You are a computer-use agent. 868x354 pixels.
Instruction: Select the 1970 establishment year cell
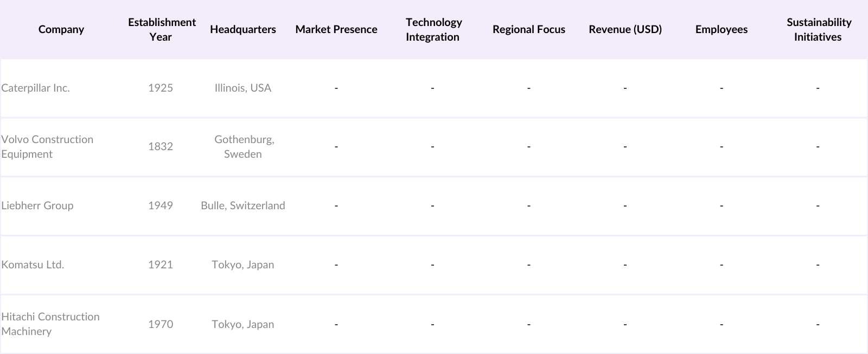[x=161, y=324]
